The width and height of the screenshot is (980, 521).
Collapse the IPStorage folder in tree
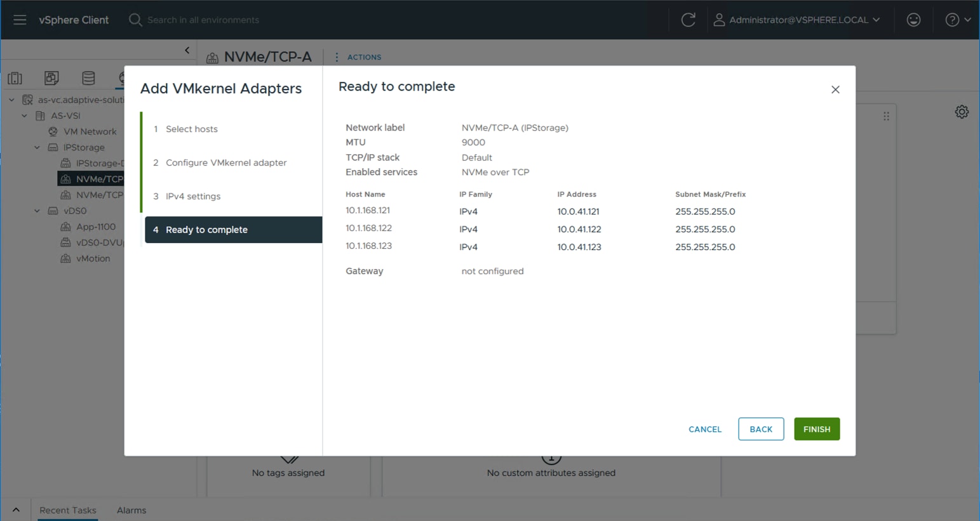[37, 147]
